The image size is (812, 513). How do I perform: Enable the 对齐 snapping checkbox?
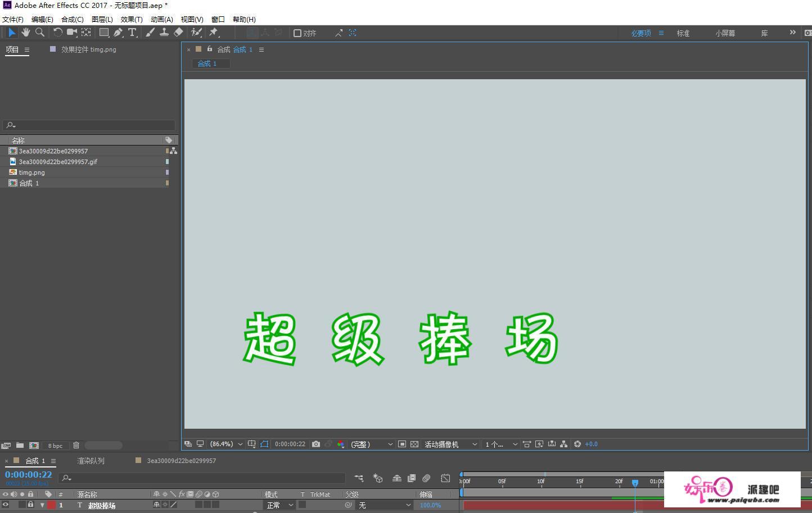(297, 33)
